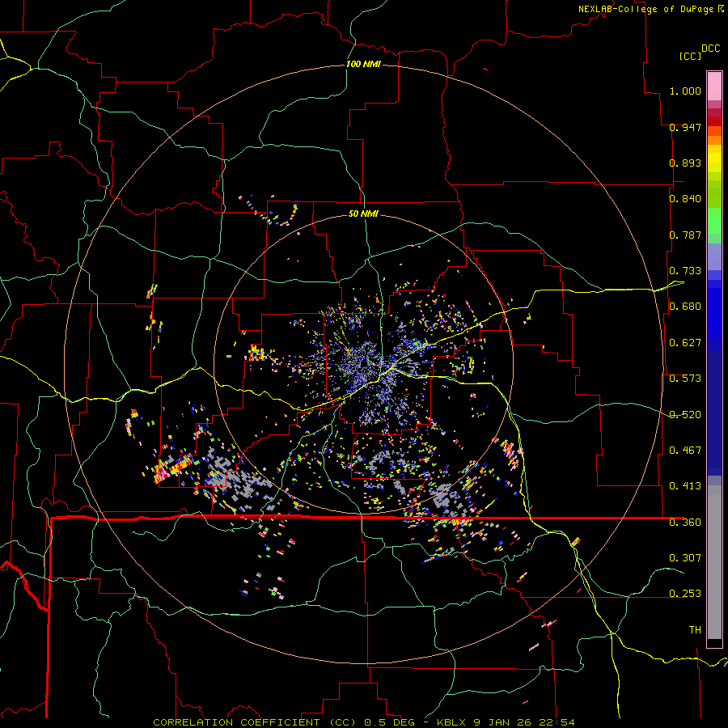The width and height of the screenshot is (728, 728).
Task: Click the red segment of the color bar
Action: click(x=714, y=121)
